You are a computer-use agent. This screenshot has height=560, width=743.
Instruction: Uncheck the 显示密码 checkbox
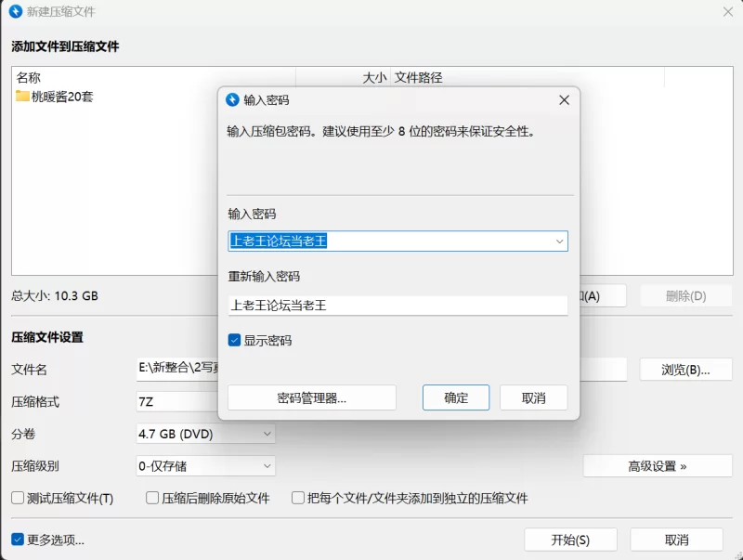[x=234, y=341]
